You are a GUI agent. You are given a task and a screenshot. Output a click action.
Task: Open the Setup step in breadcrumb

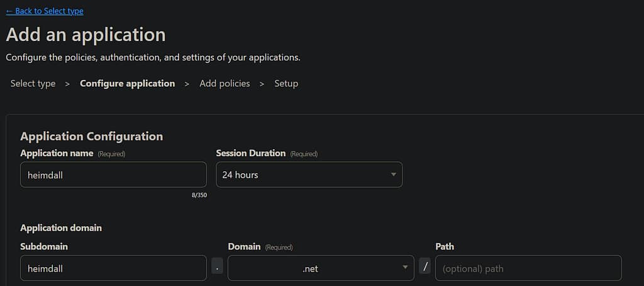286,83
